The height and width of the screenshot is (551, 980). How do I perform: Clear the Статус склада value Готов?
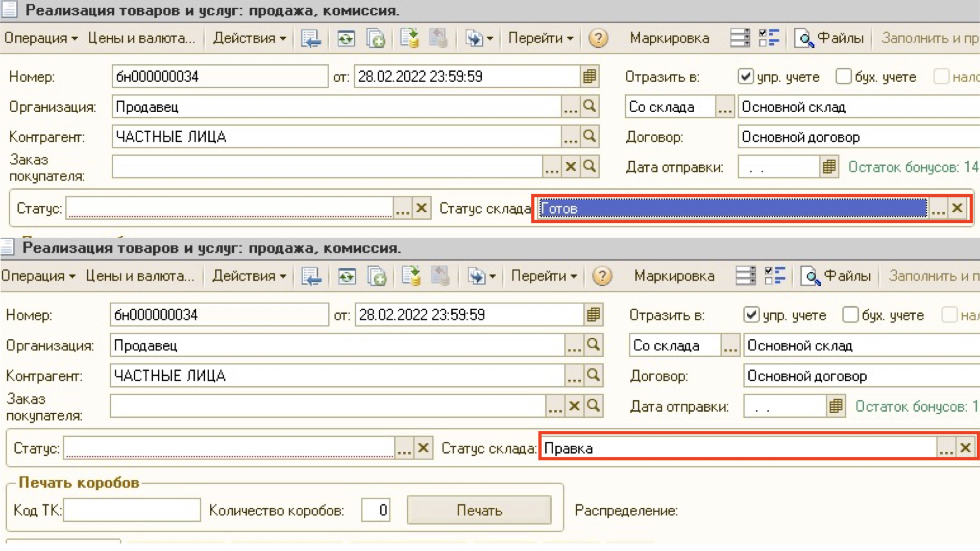pos(958,208)
